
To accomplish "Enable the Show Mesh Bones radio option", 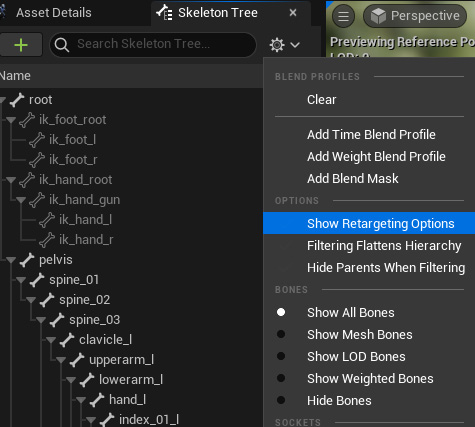I will 281,334.
